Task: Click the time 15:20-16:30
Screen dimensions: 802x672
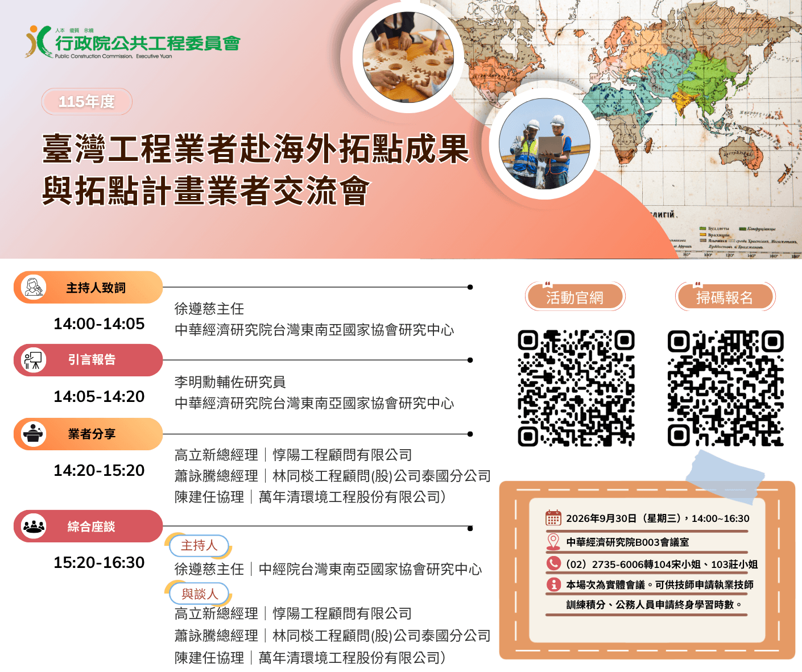Action: click(x=99, y=563)
